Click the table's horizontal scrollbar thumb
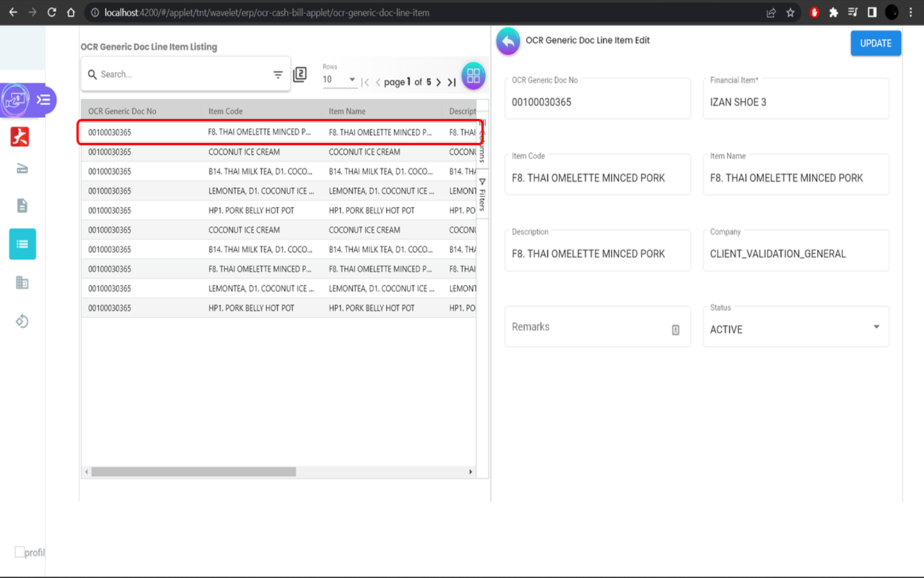This screenshot has width=924, height=578. click(x=194, y=472)
